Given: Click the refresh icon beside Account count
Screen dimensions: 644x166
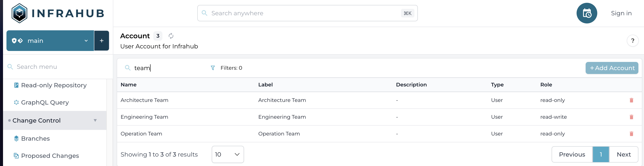Looking at the screenshot, I should click(171, 36).
